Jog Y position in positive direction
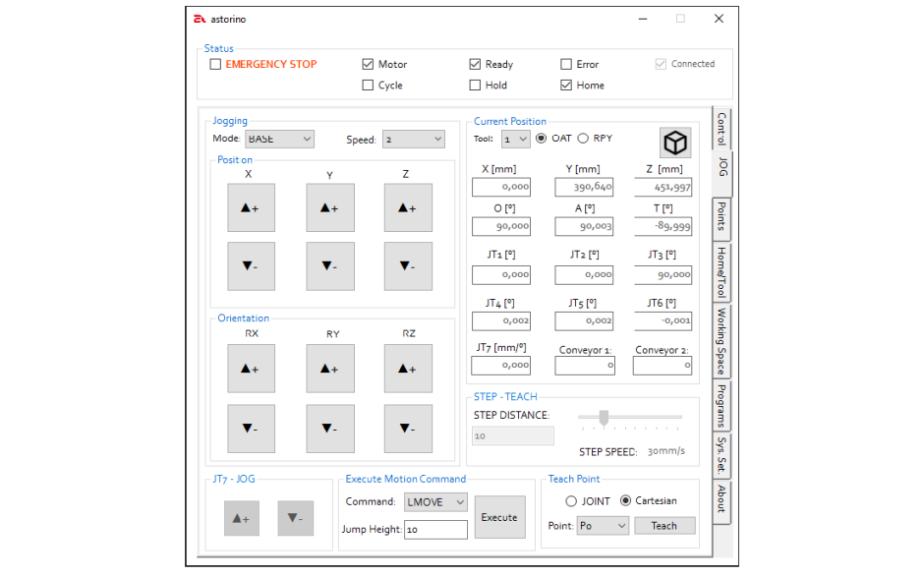The image size is (924, 577). [x=330, y=207]
